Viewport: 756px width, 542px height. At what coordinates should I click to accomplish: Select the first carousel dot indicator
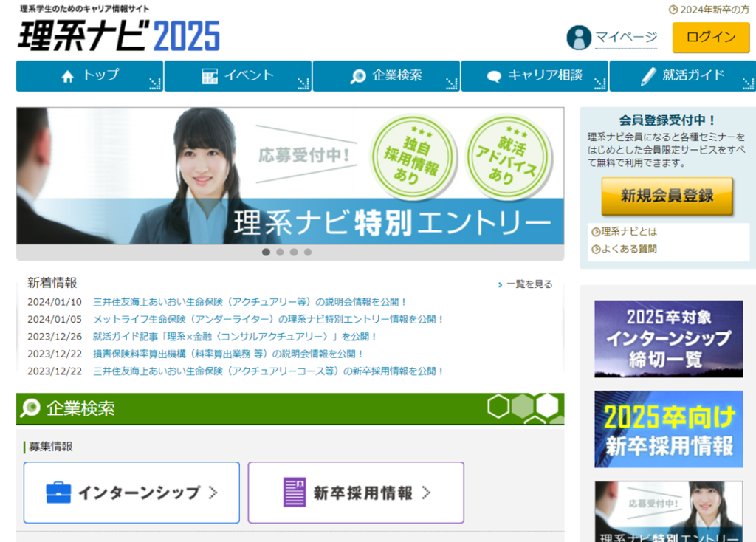(x=266, y=252)
